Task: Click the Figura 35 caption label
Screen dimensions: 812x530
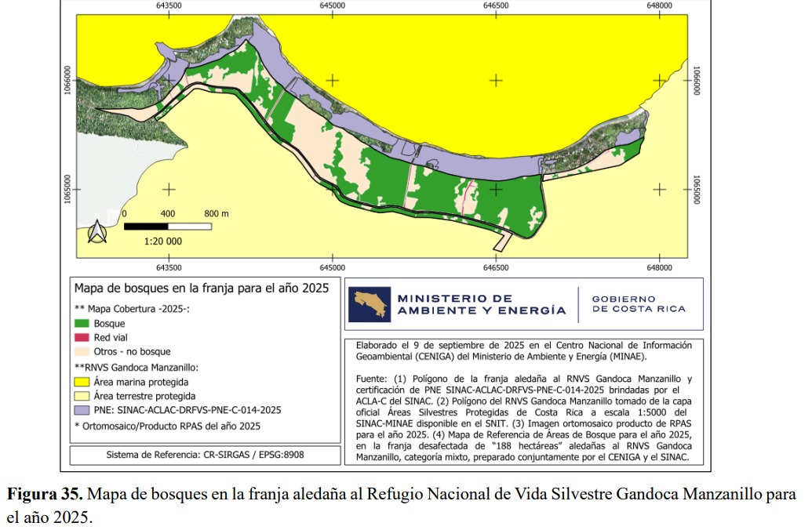Action: (x=45, y=495)
